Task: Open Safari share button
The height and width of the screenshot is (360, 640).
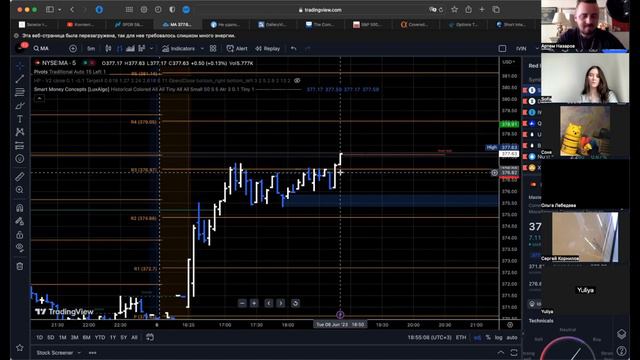Action: pos(468,10)
